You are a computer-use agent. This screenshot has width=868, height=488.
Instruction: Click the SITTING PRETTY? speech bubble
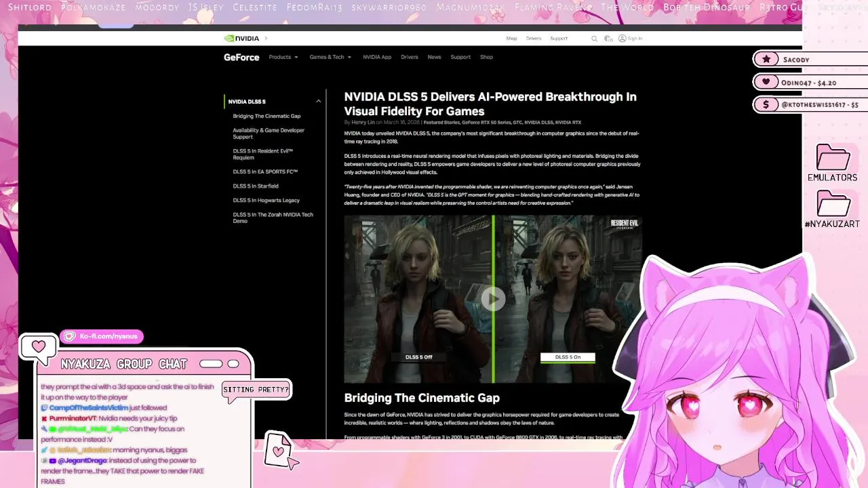pyautogui.click(x=256, y=390)
